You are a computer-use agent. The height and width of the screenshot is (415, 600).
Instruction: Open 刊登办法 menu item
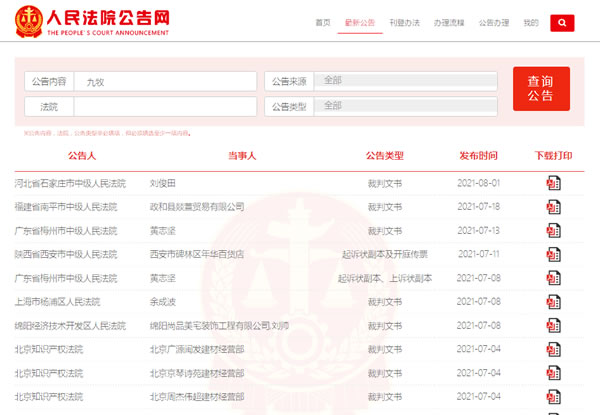click(404, 22)
